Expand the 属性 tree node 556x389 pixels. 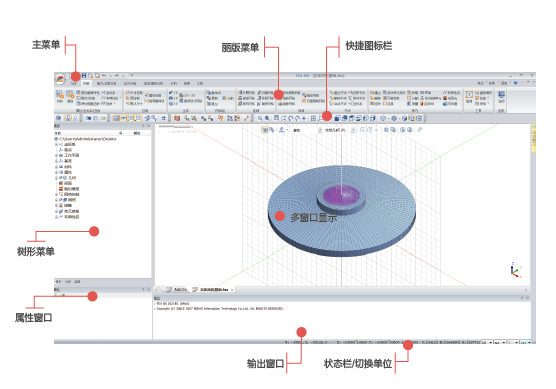(x=56, y=172)
